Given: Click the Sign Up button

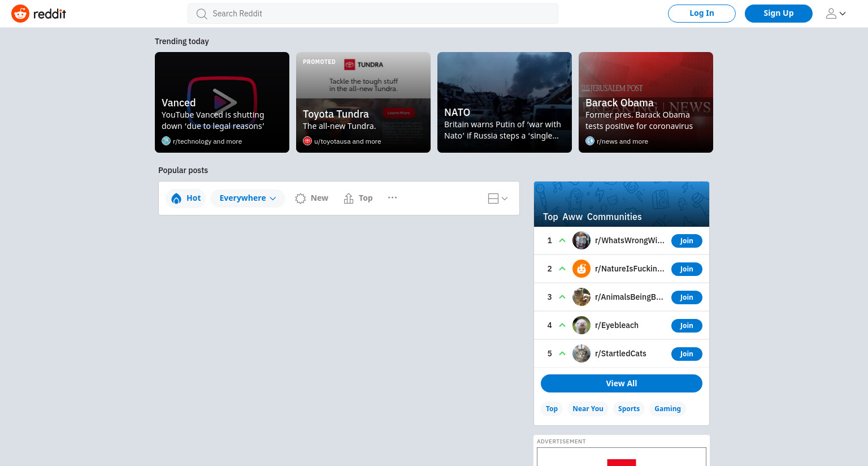Looking at the screenshot, I should (x=779, y=14).
